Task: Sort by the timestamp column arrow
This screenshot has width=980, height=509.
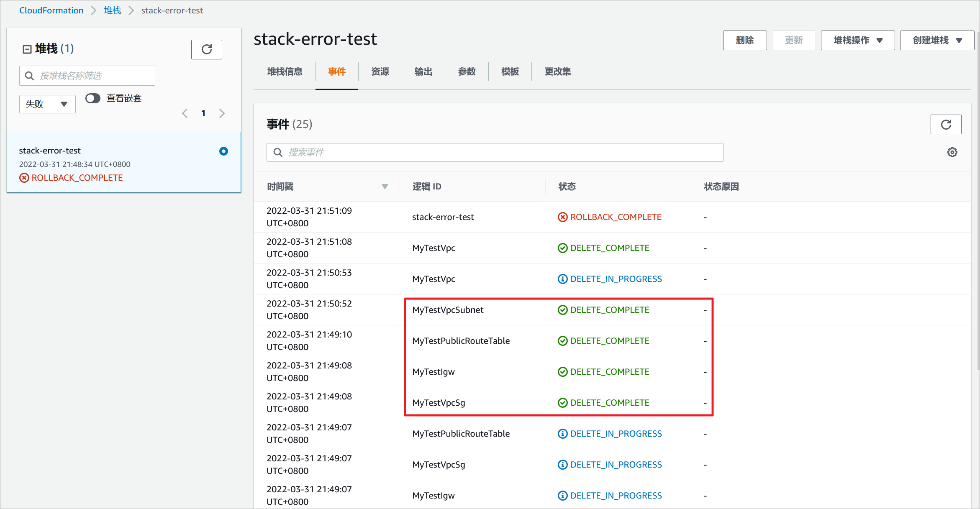Action: coord(385,187)
